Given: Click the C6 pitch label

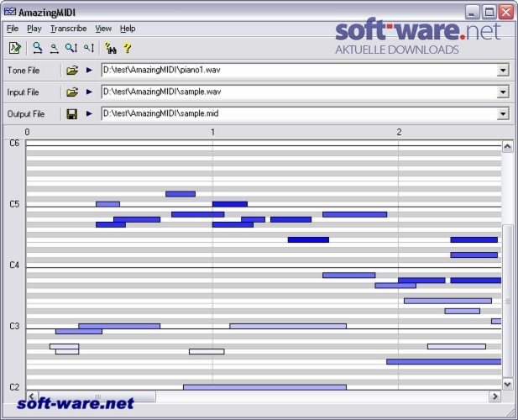Looking at the screenshot, I should coord(14,143).
